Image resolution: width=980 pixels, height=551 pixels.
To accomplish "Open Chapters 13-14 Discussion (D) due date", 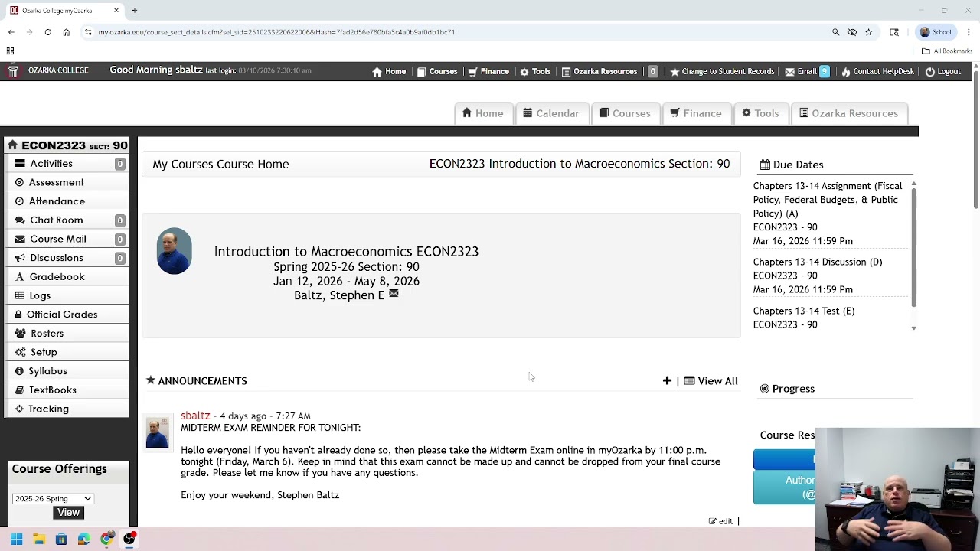I will (818, 262).
